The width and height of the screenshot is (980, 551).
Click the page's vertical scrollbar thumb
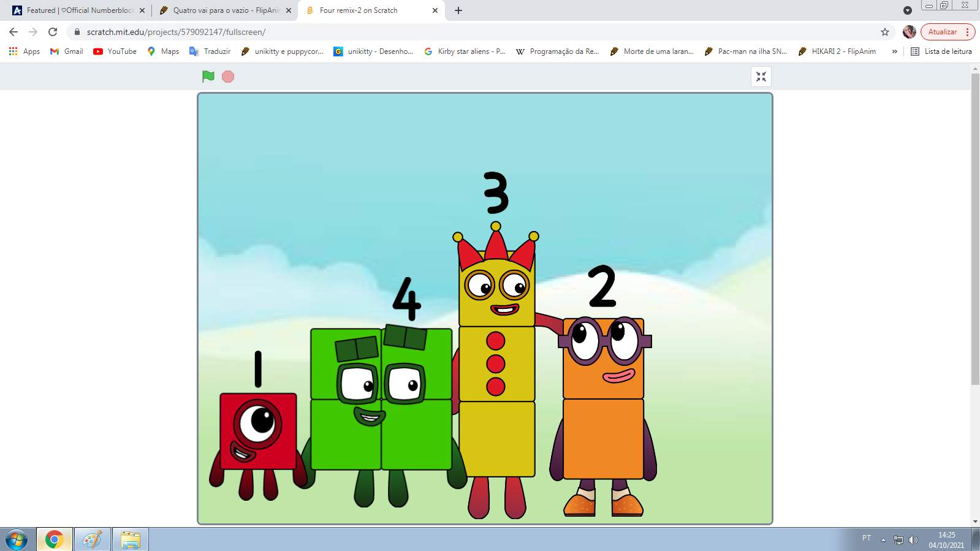point(975,229)
